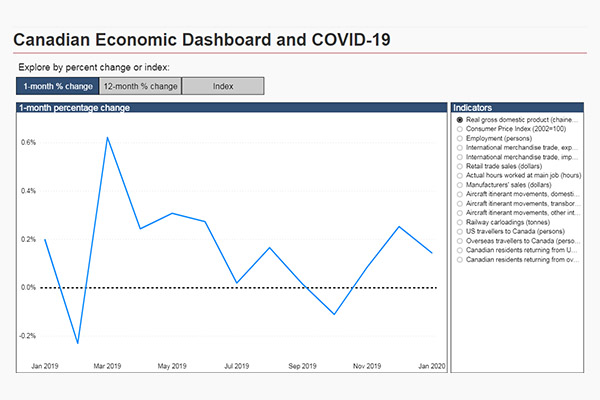Click the Nov 2019 axis label
Image resolution: width=600 pixels, height=400 pixels.
[367, 366]
